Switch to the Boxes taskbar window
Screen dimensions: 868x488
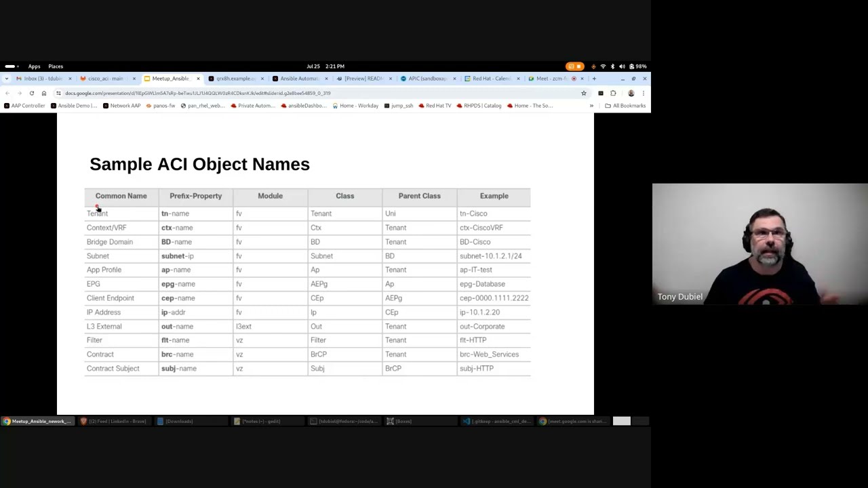tap(420, 422)
